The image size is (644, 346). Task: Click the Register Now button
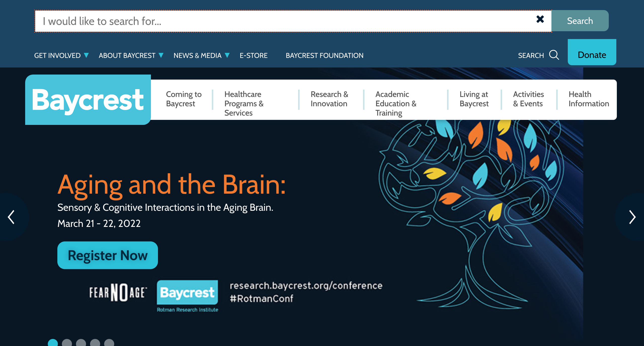point(107,255)
